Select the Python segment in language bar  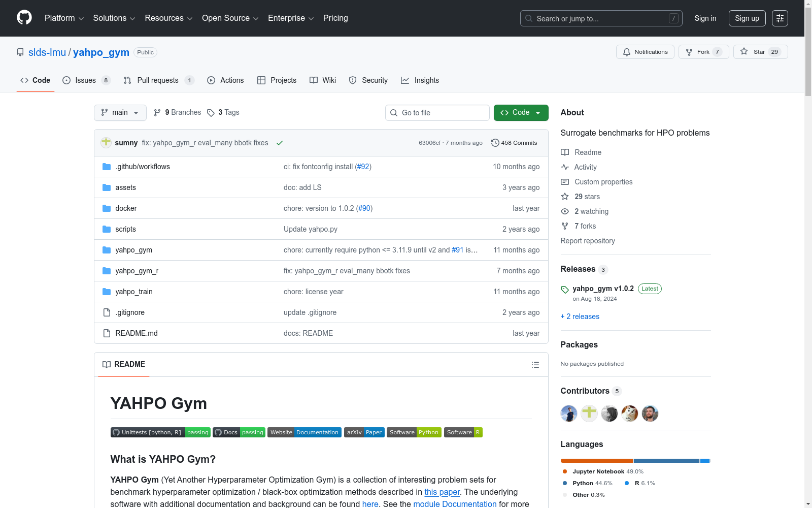667,461
